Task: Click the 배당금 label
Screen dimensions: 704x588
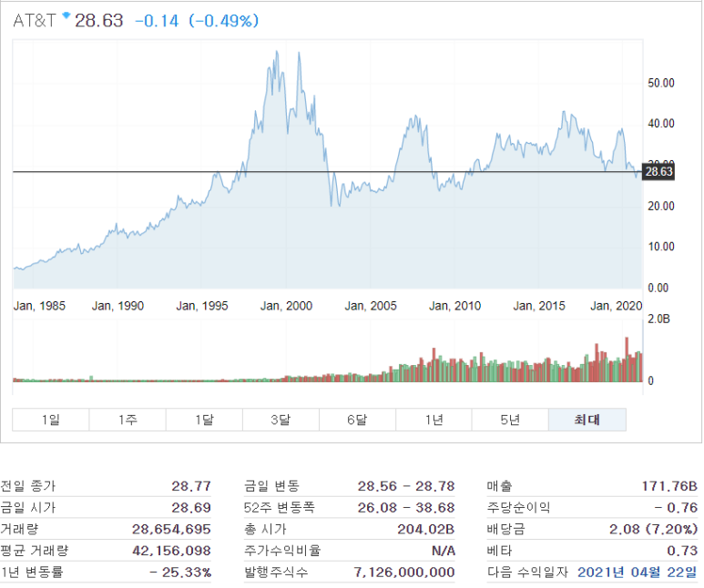Action: [x=505, y=529]
